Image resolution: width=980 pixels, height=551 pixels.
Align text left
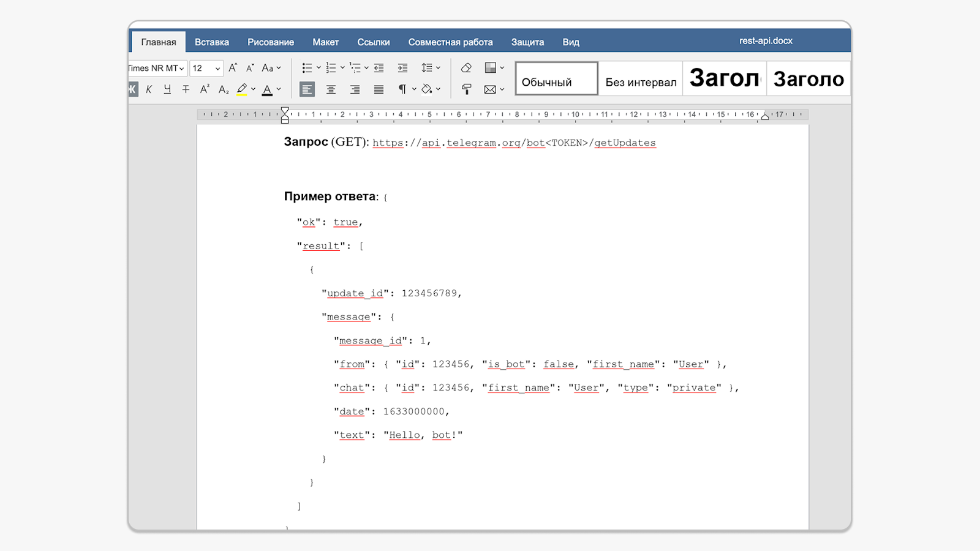[x=307, y=89]
